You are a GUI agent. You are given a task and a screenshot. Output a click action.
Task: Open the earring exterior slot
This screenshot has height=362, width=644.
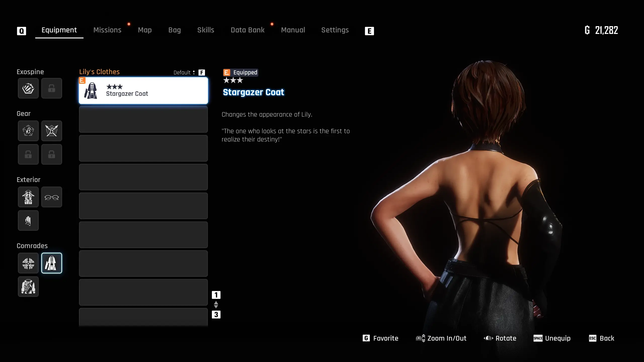tap(28, 220)
